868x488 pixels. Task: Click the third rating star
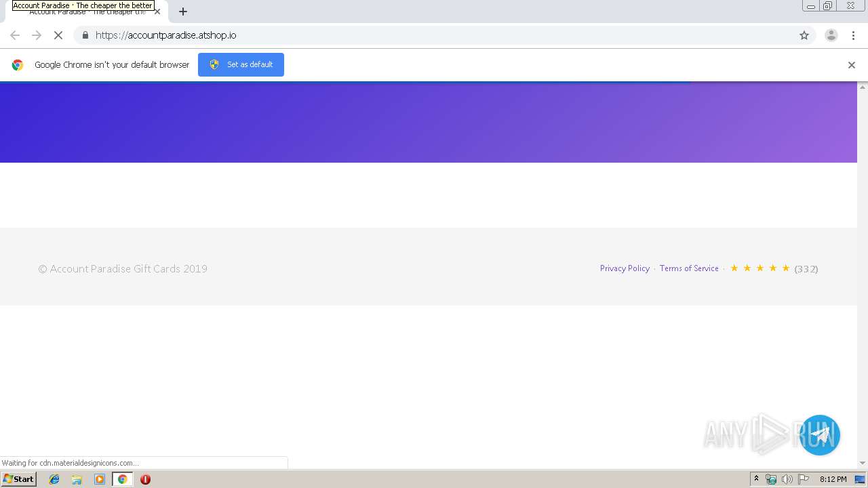759,268
